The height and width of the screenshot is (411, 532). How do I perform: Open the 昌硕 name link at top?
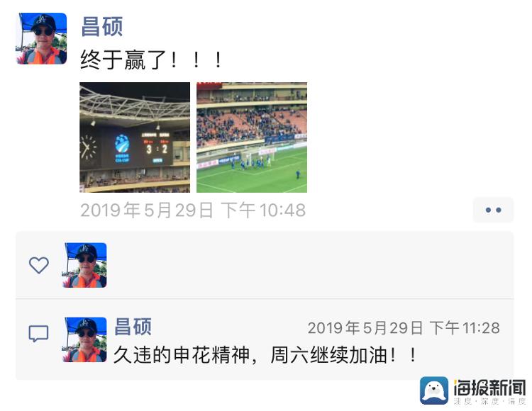[x=101, y=26]
